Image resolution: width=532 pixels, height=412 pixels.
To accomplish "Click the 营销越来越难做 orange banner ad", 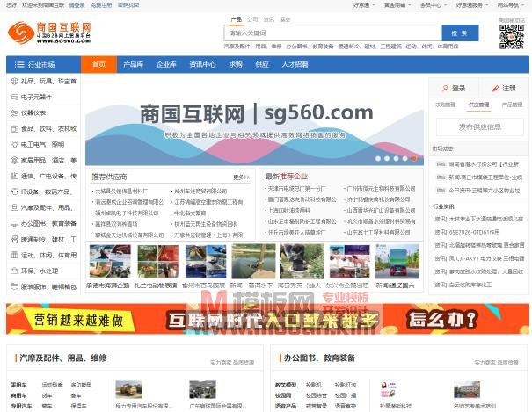I will point(267,319).
